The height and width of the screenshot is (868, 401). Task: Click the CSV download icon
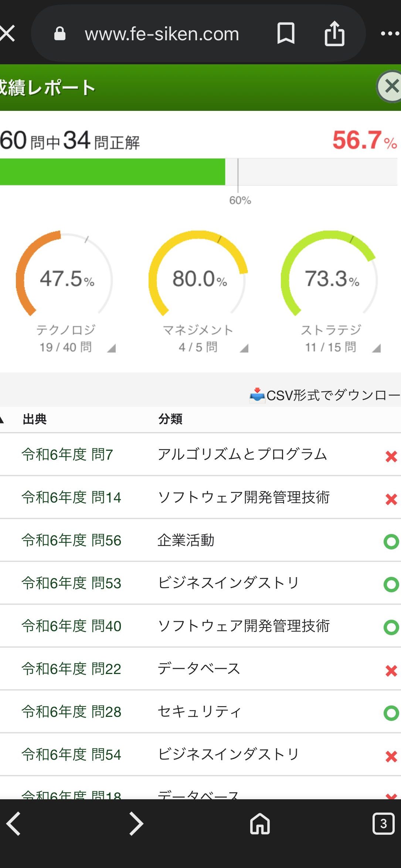point(257,395)
